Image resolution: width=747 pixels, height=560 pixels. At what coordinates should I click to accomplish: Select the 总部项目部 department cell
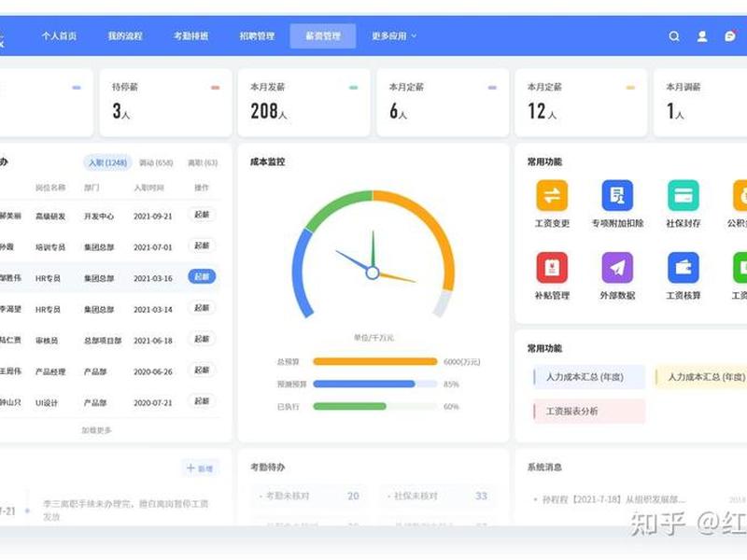(x=103, y=341)
